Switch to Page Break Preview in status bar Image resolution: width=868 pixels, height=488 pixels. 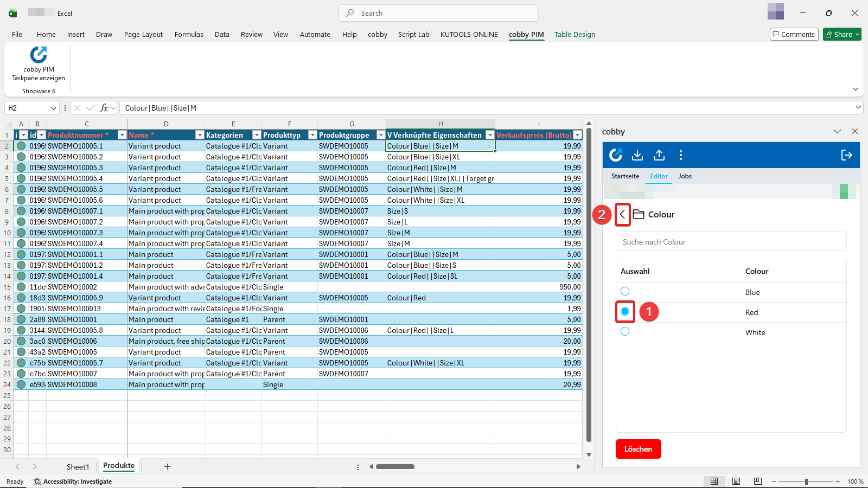[x=758, y=481]
